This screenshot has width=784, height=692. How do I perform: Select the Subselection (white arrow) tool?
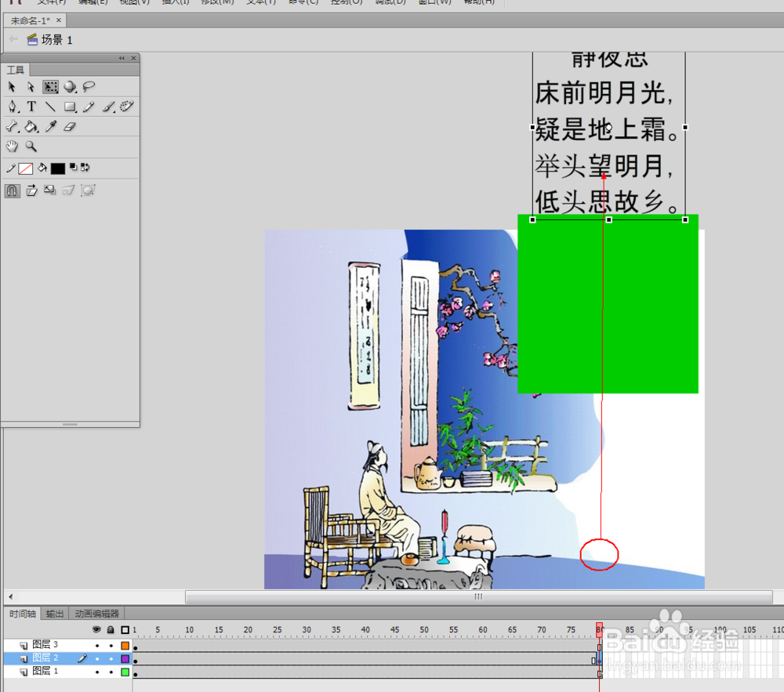point(31,87)
